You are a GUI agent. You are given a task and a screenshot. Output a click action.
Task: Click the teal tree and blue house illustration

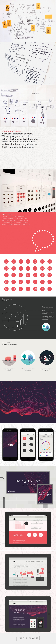(x=28, y=358)
